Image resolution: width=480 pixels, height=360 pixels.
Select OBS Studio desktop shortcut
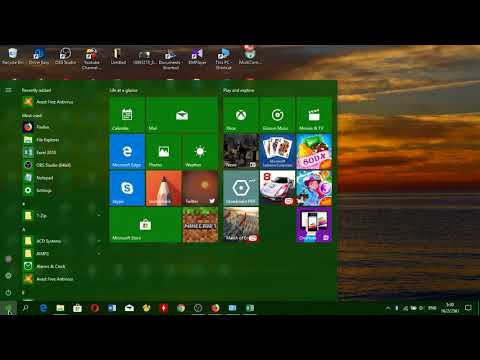click(x=65, y=56)
